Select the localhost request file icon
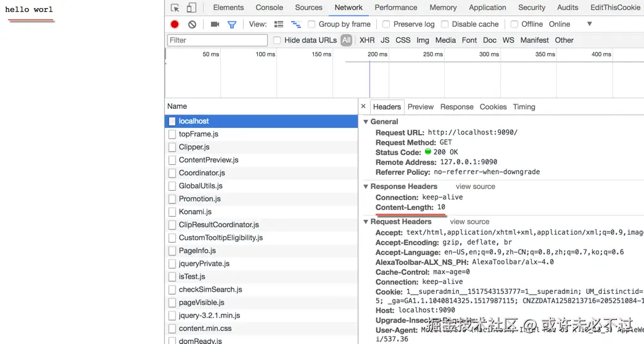 (x=172, y=121)
